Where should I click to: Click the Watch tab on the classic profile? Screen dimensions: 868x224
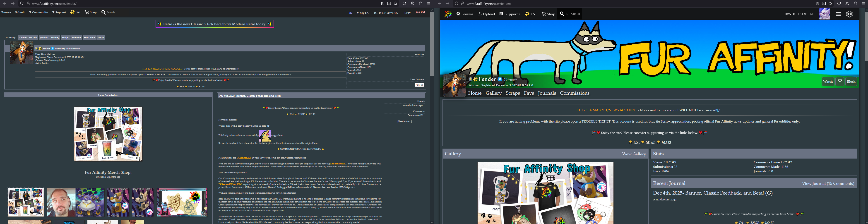click(101, 37)
